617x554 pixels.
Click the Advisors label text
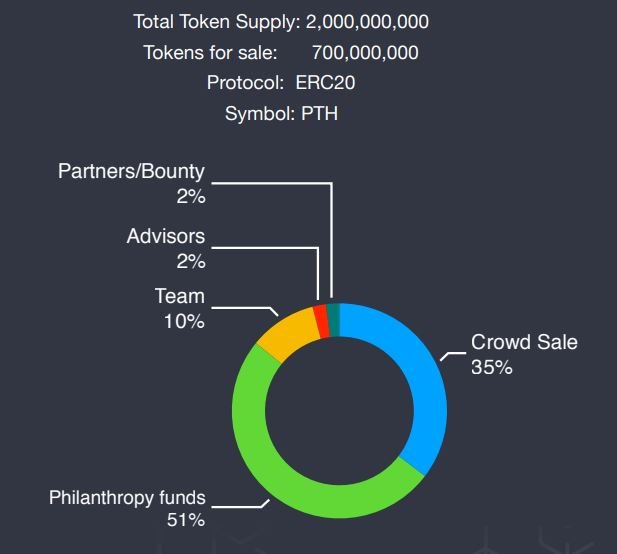coord(166,236)
